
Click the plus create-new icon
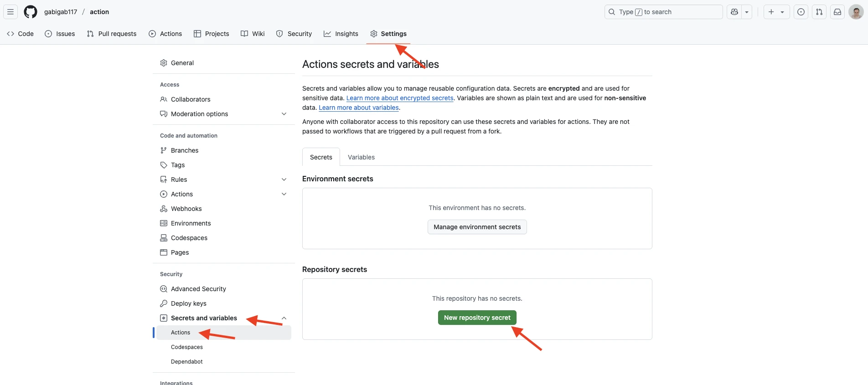tap(771, 12)
